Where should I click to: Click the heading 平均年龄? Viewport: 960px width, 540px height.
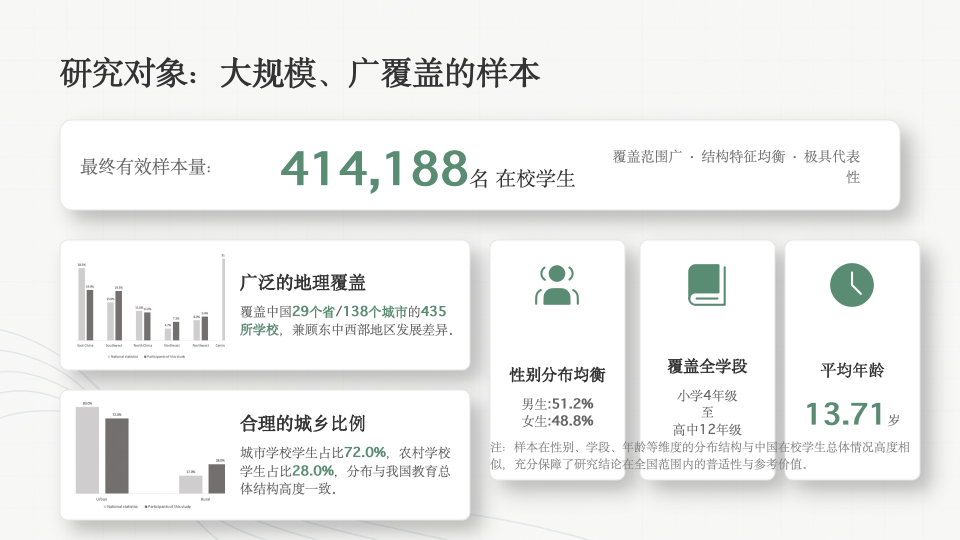click(x=852, y=370)
